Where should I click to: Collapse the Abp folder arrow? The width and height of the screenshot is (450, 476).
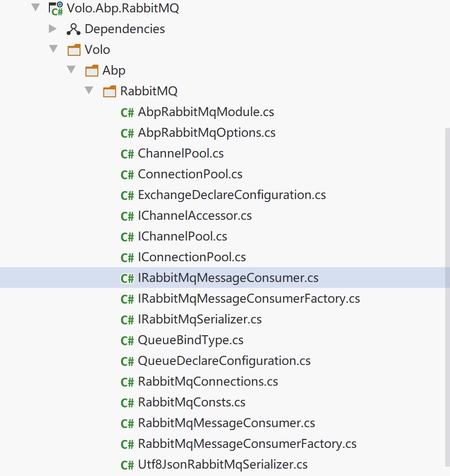pyautogui.click(x=71, y=70)
